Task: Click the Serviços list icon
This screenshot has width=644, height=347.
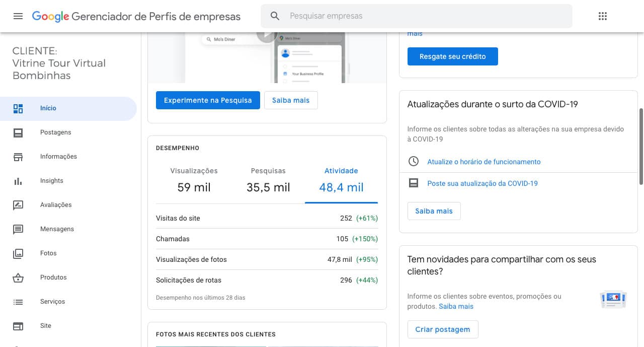Action: pos(18,302)
